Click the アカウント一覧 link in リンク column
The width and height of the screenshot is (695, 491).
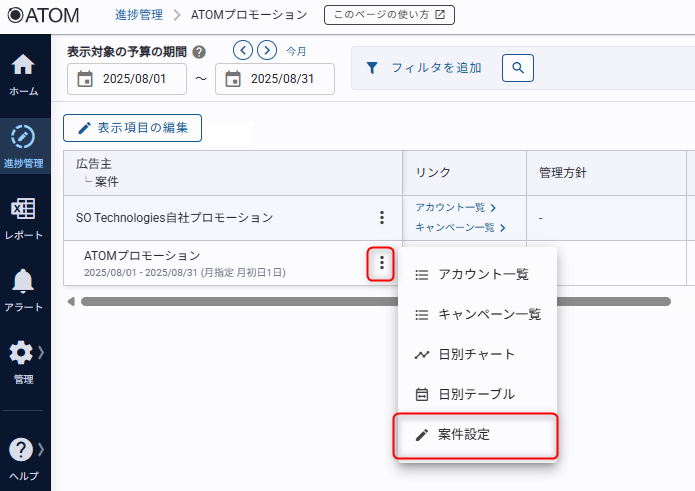point(451,207)
